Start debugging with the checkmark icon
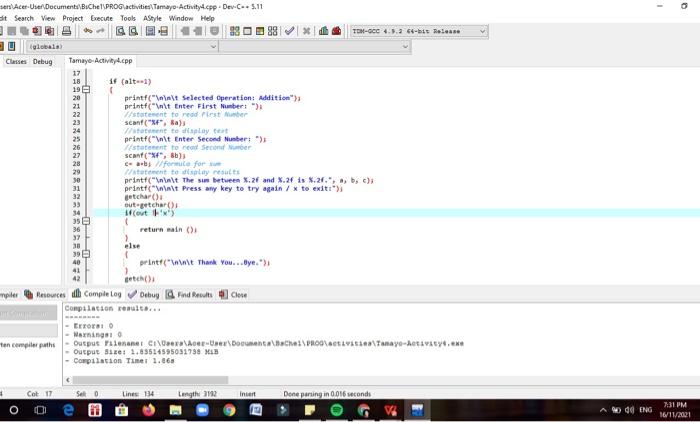This screenshot has height=422, width=700. click(289, 31)
